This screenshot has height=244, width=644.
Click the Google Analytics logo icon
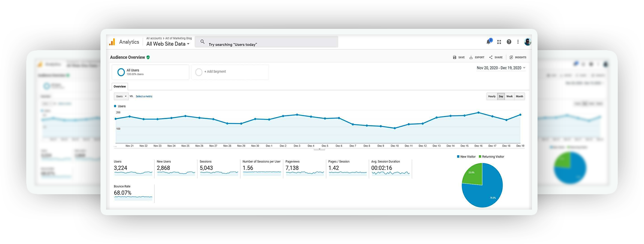coord(112,42)
